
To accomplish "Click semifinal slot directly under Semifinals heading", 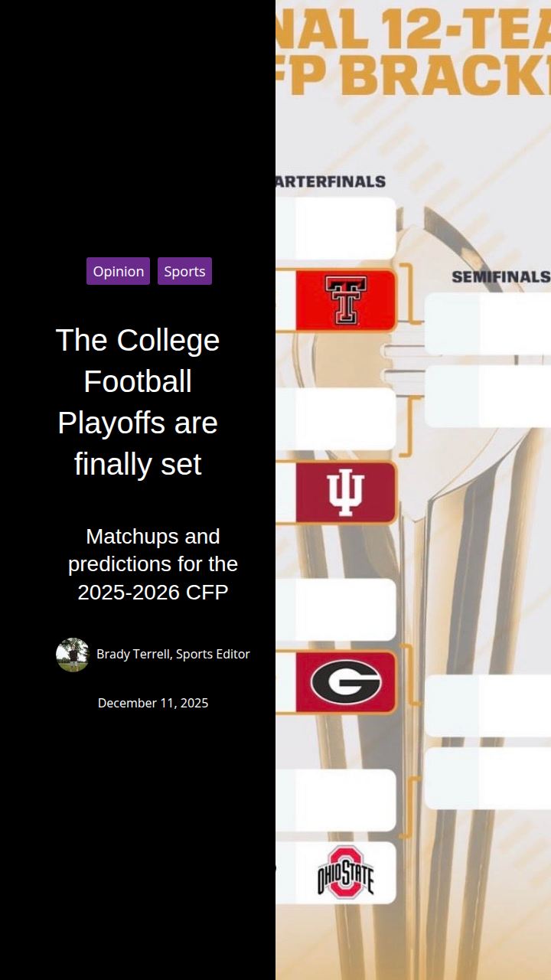I will 487,323.
